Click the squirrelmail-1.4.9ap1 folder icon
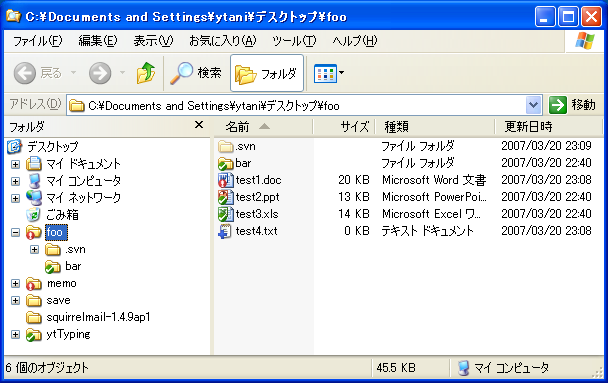Viewport: 608px width, 383px height. [x=34, y=317]
